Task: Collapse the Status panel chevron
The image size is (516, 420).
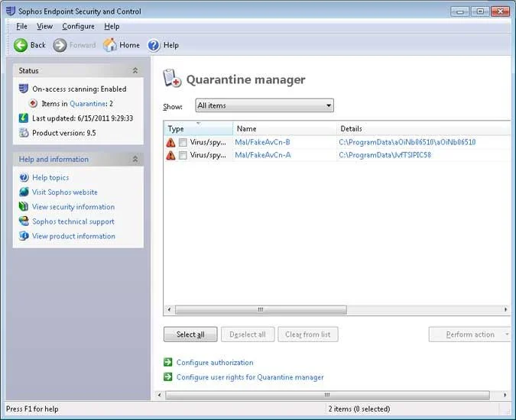Action: (135, 70)
